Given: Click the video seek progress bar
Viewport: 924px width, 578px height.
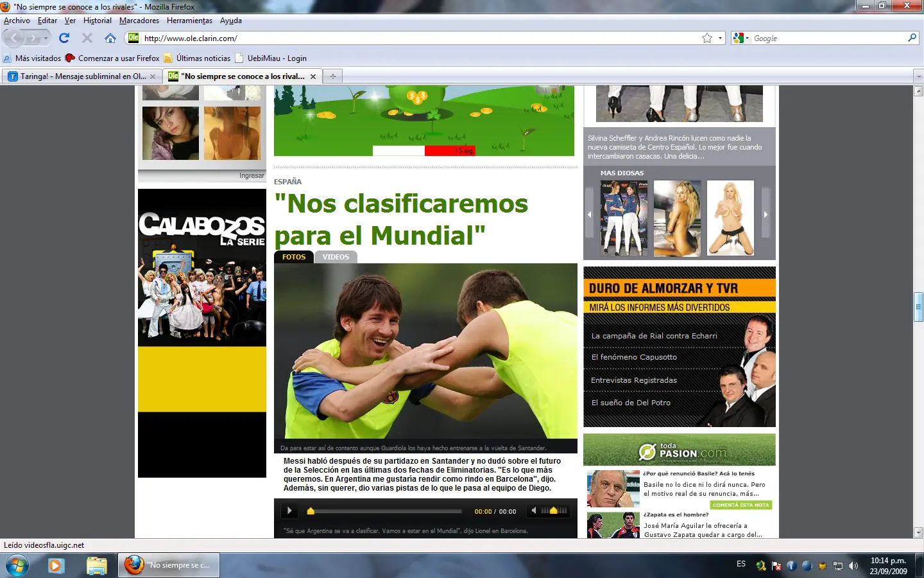Looking at the screenshot, I should [x=384, y=511].
